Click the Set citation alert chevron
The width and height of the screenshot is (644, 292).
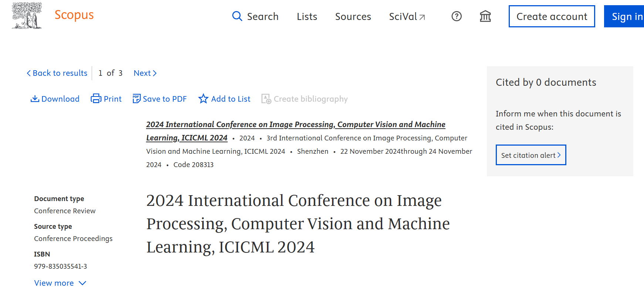click(x=559, y=155)
